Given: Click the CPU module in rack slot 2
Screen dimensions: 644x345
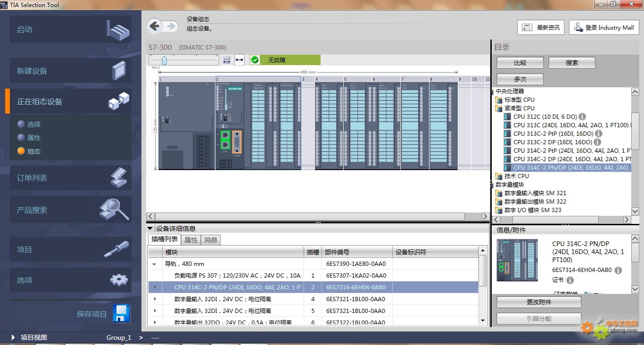Looking at the screenshot, I should pyautogui.click(x=258, y=126).
